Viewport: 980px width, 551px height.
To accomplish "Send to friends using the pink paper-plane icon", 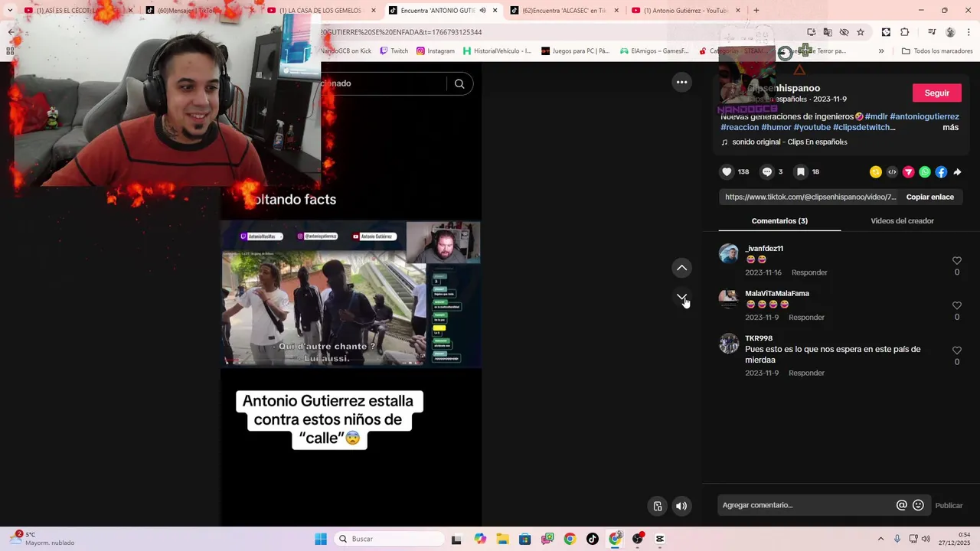I will [x=909, y=172].
